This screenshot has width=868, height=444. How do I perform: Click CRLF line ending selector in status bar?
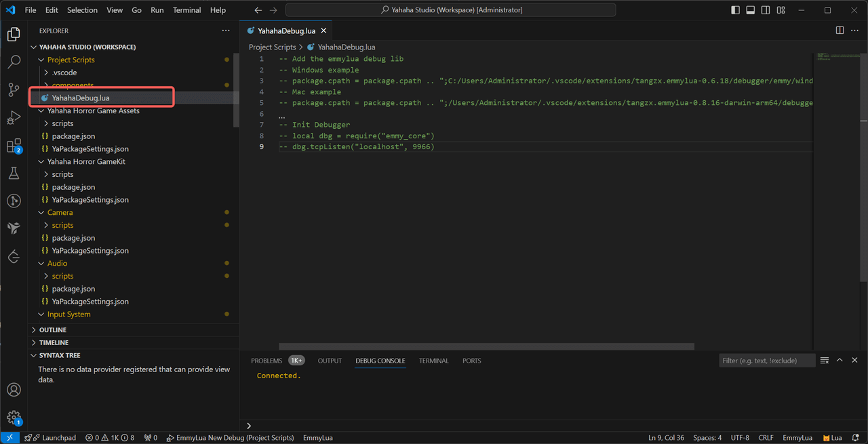766,438
